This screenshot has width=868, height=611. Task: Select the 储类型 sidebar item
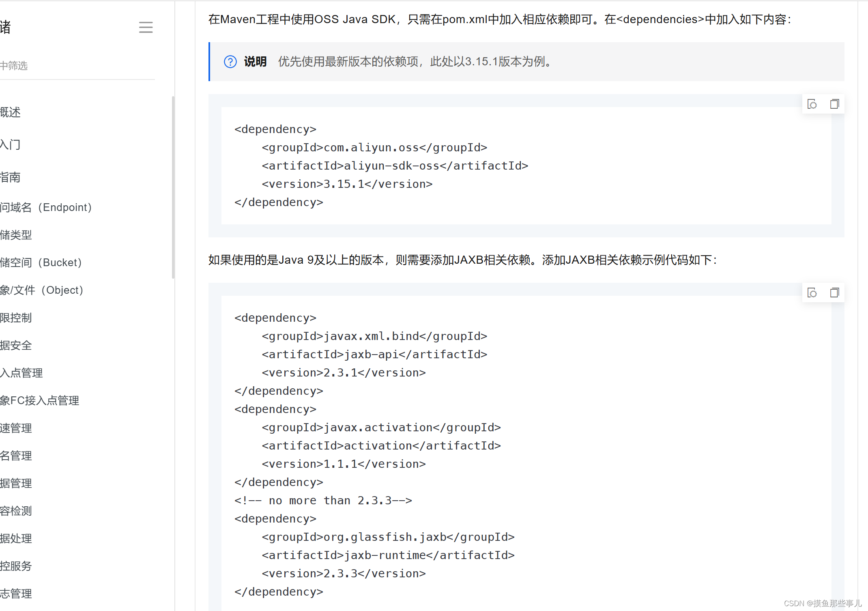point(16,235)
